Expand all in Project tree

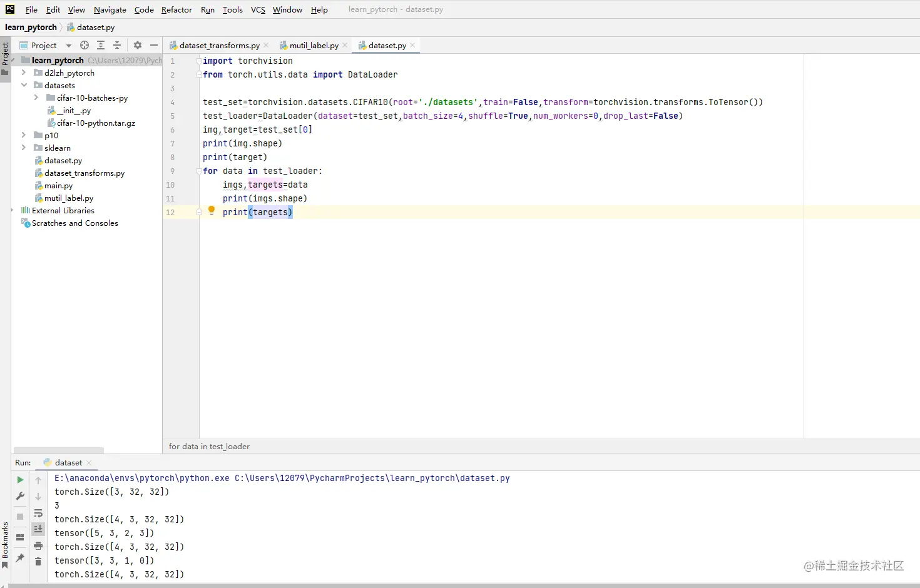coord(101,45)
